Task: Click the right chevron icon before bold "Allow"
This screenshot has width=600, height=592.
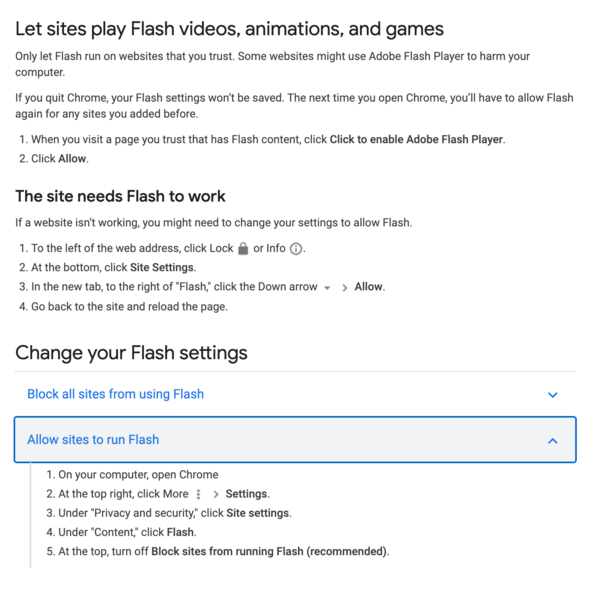Action: click(344, 287)
